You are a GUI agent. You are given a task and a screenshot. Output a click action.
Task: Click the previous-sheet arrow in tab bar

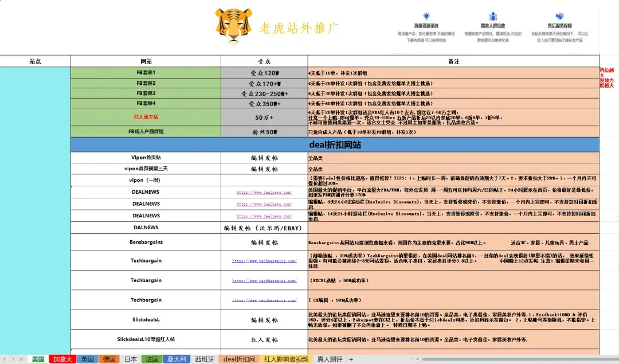[x=5, y=359]
